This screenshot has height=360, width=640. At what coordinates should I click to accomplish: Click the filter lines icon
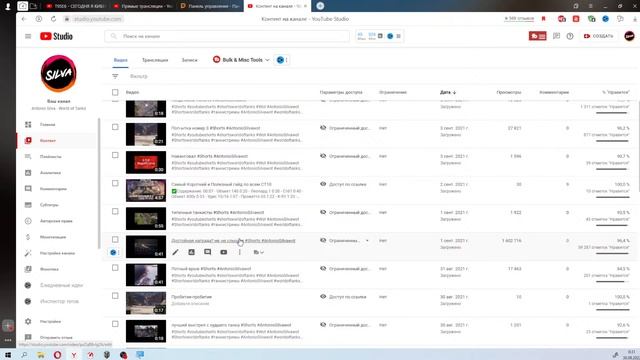click(x=115, y=76)
